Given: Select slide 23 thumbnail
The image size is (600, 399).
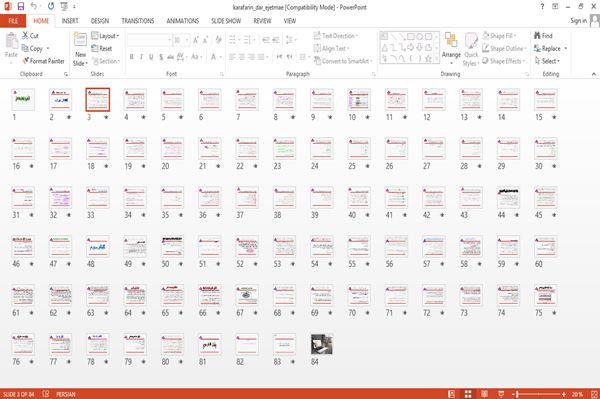Looking at the screenshot, I should click(x=284, y=148).
